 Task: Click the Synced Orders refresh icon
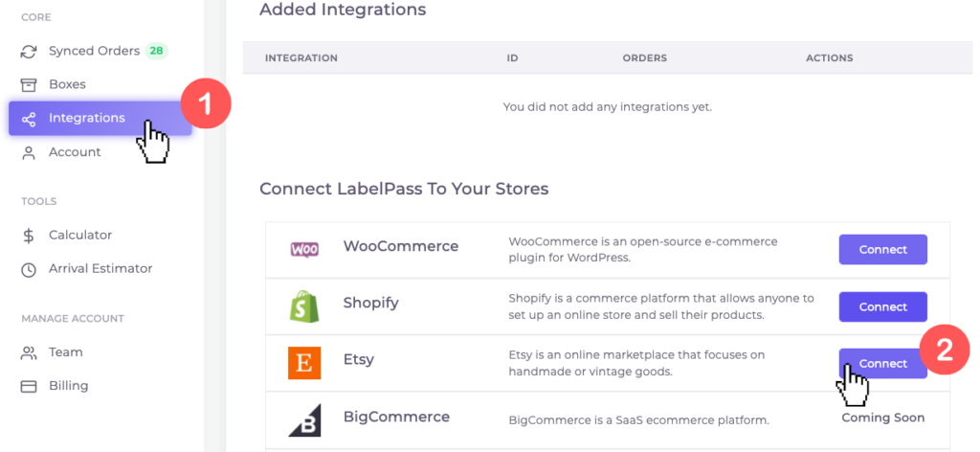(28, 52)
